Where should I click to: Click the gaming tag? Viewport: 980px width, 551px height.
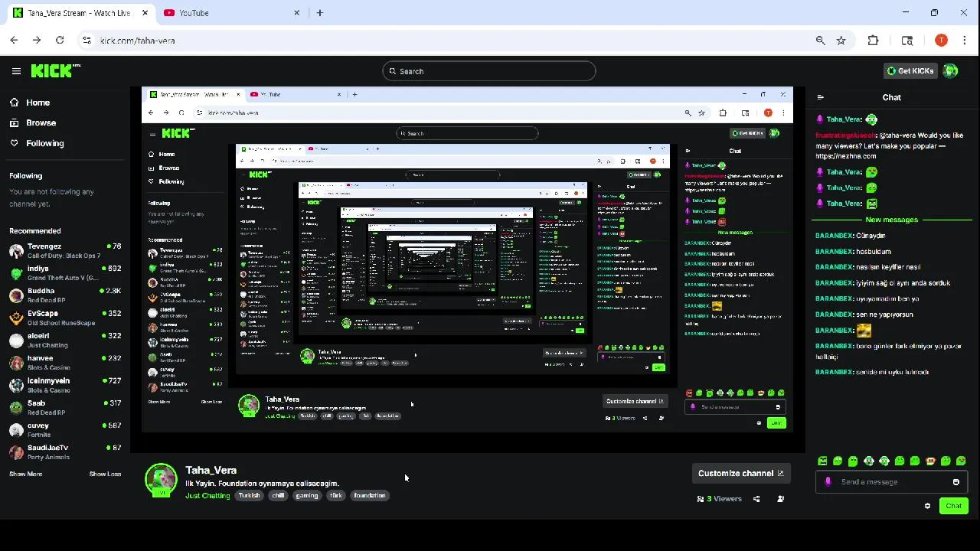pyautogui.click(x=307, y=496)
